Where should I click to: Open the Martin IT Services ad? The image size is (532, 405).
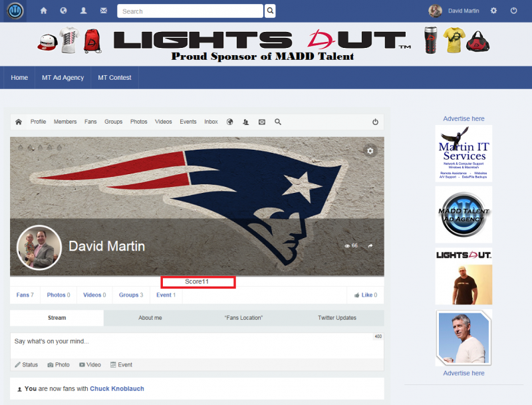pyautogui.click(x=464, y=154)
